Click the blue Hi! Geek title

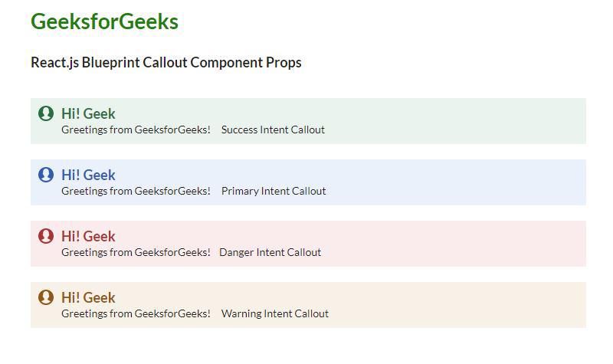click(88, 175)
